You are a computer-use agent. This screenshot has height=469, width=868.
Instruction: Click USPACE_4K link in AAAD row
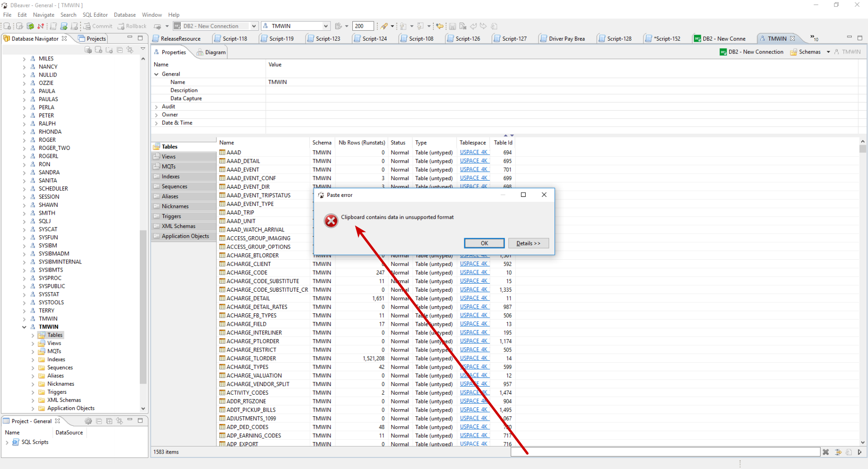pyautogui.click(x=474, y=152)
